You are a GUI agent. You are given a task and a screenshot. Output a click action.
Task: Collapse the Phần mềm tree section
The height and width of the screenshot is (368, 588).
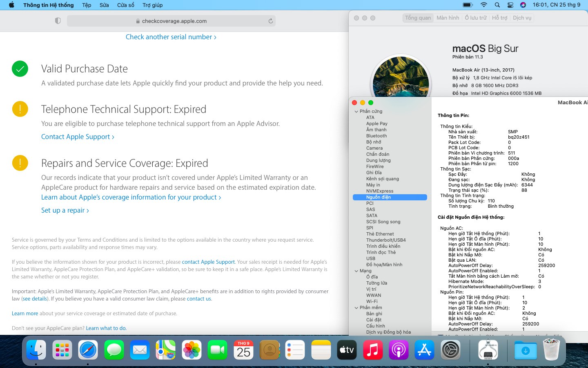(x=356, y=307)
